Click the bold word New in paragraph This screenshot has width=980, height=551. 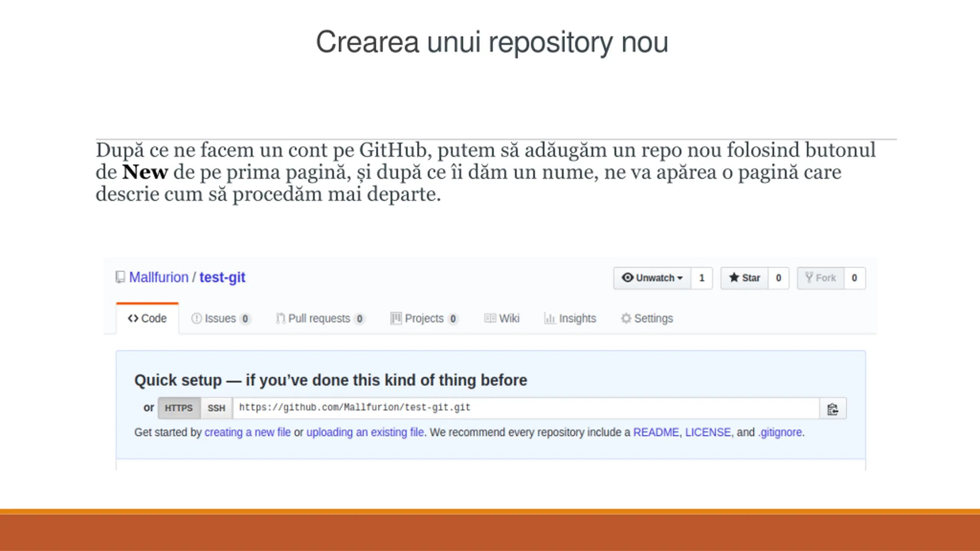[145, 172]
